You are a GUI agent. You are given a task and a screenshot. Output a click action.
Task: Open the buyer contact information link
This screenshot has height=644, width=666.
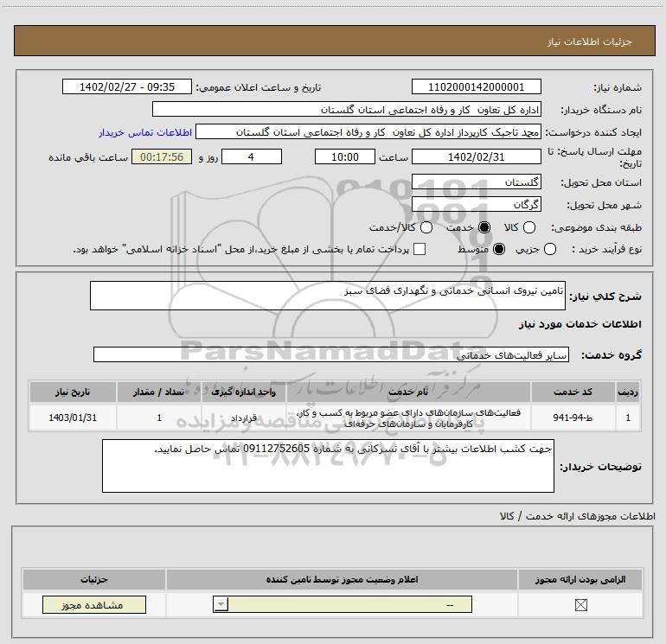[x=145, y=132]
